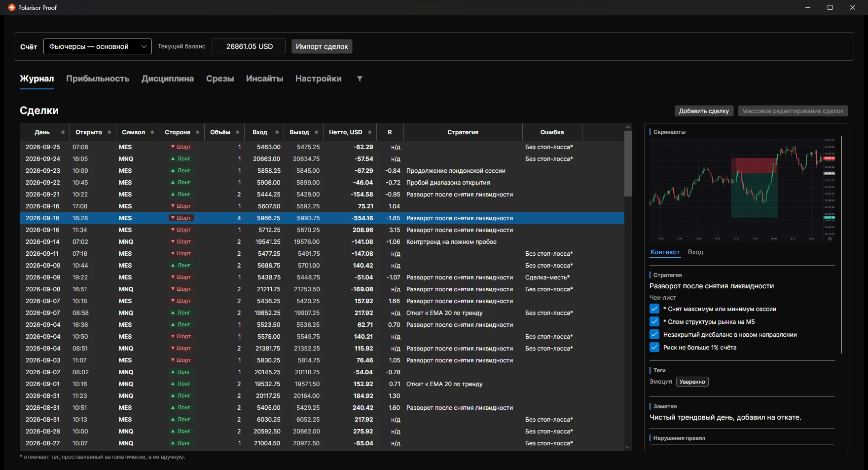Click the details panel vertical scrollbar

point(841,245)
